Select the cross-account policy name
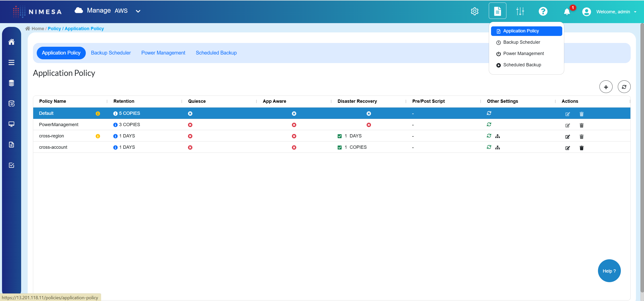The height and width of the screenshot is (301, 644). [53, 147]
